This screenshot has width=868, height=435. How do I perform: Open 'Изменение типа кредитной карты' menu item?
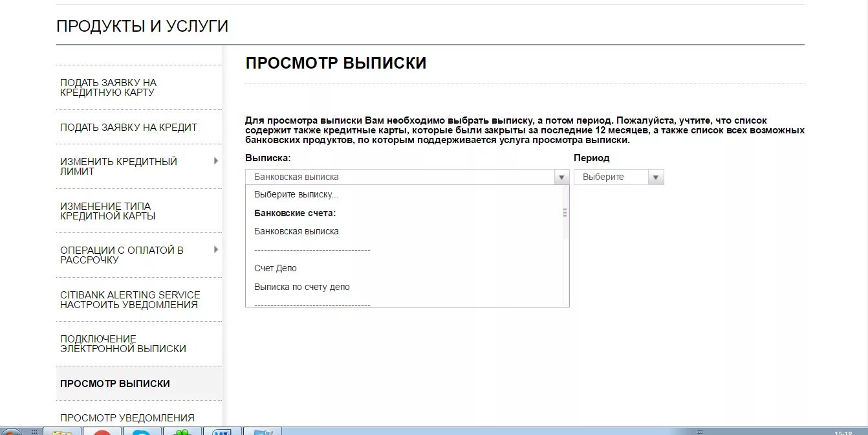(108, 211)
